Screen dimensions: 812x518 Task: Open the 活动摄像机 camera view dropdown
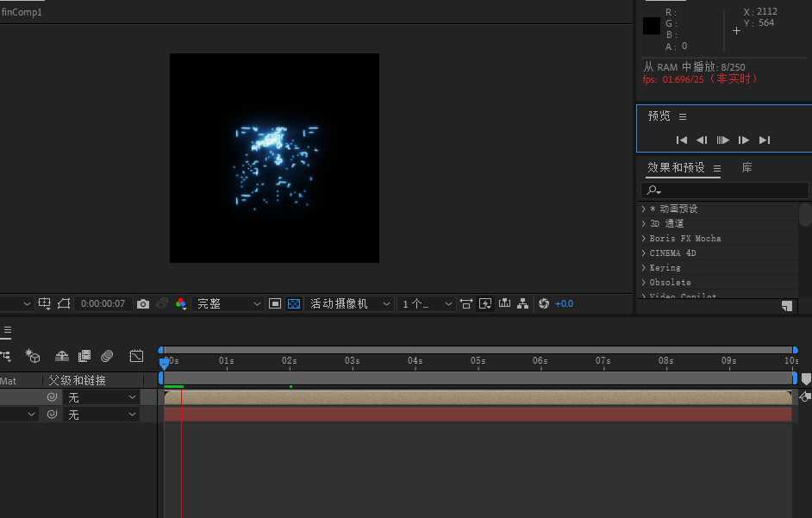[x=350, y=303]
